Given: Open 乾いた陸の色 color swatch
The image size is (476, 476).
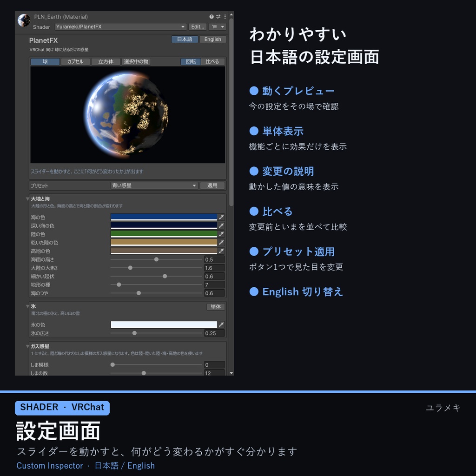Looking at the screenshot, I should click(164, 242).
